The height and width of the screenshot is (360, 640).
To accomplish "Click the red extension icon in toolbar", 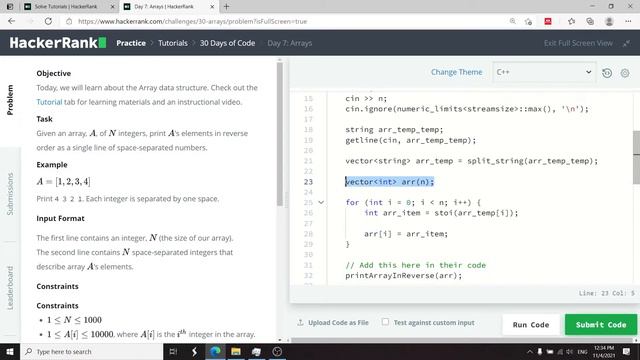I will click(548, 21).
